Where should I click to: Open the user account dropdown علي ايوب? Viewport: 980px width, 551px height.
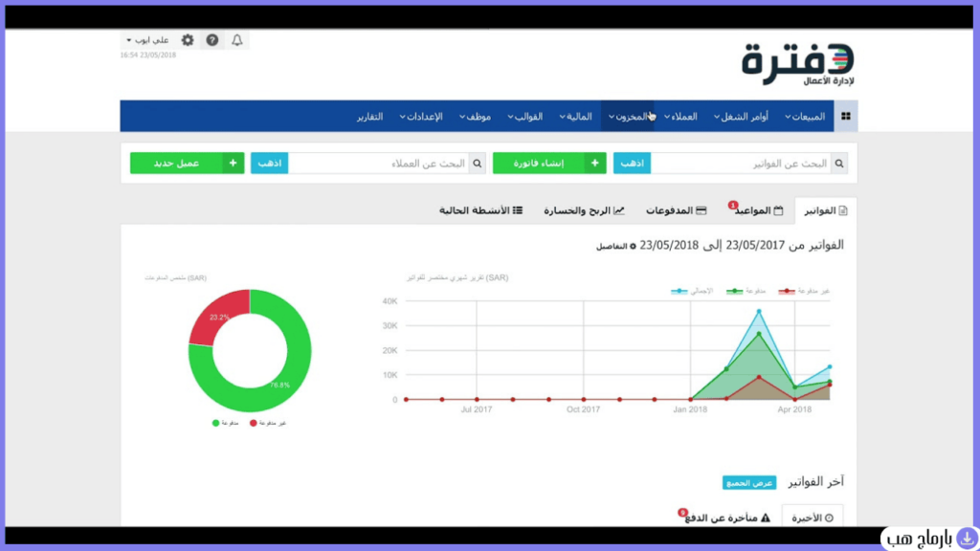point(147,40)
